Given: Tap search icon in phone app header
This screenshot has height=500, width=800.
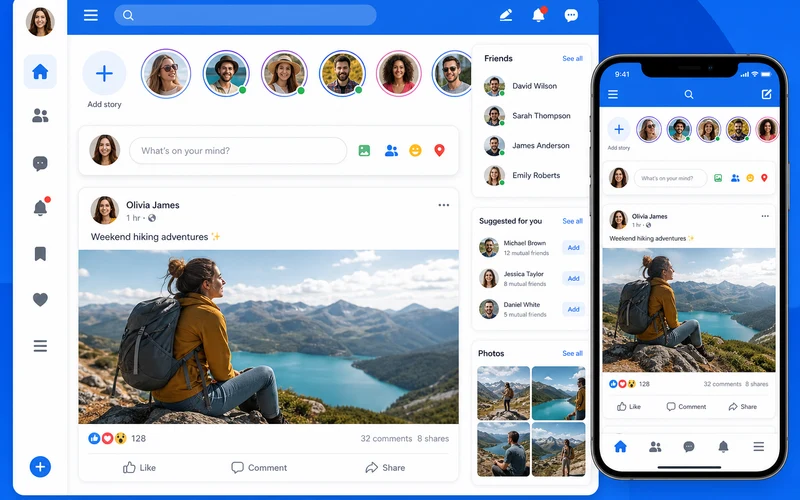Looking at the screenshot, I should [689, 94].
